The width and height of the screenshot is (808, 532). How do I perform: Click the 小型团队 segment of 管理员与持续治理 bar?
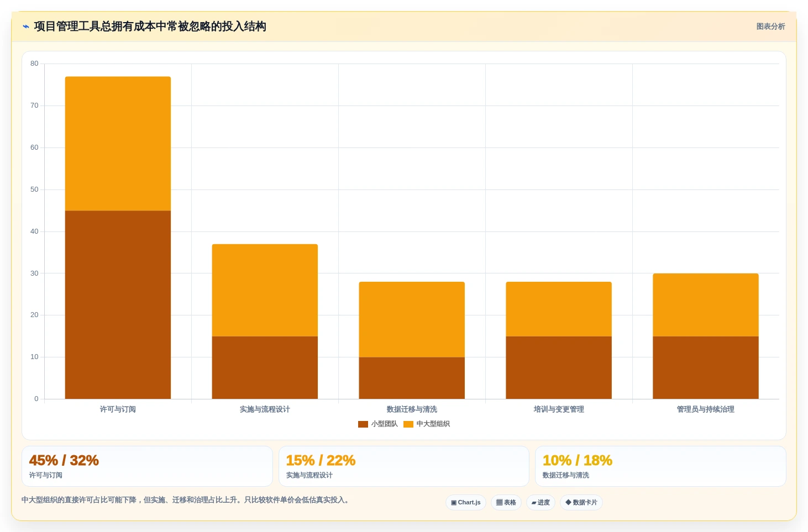pos(706,368)
